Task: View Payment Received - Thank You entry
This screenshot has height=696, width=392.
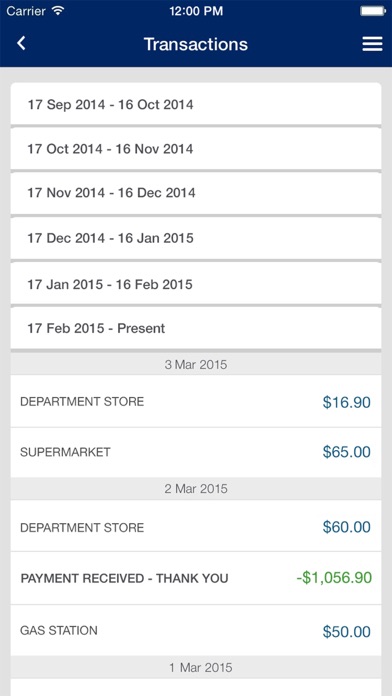Action: coord(196,578)
